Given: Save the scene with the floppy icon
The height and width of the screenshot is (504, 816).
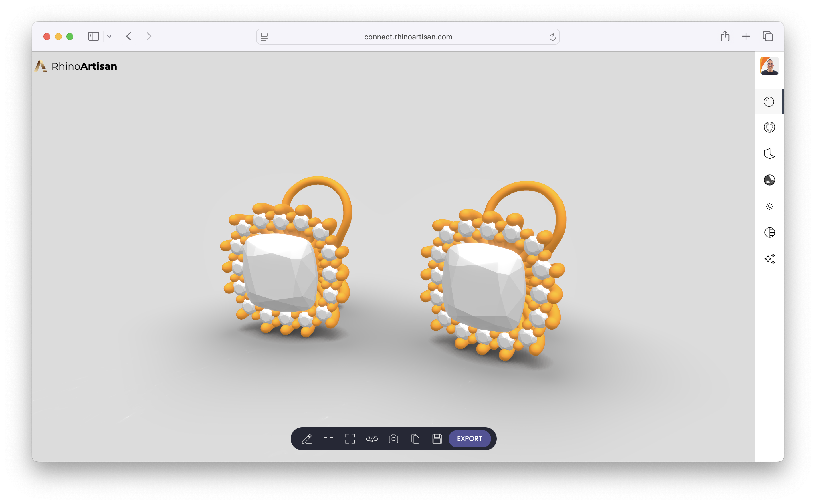Looking at the screenshot, I should 437,439.
